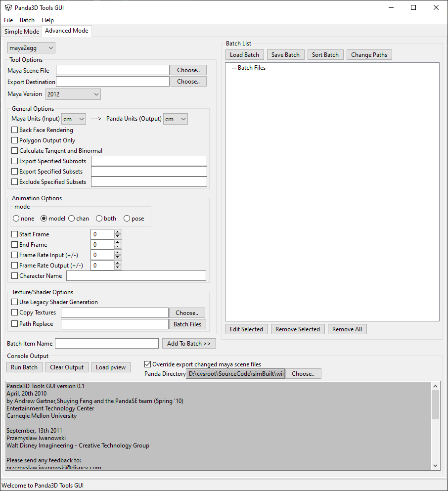Click Sort Batch

(x=325, y=55)
